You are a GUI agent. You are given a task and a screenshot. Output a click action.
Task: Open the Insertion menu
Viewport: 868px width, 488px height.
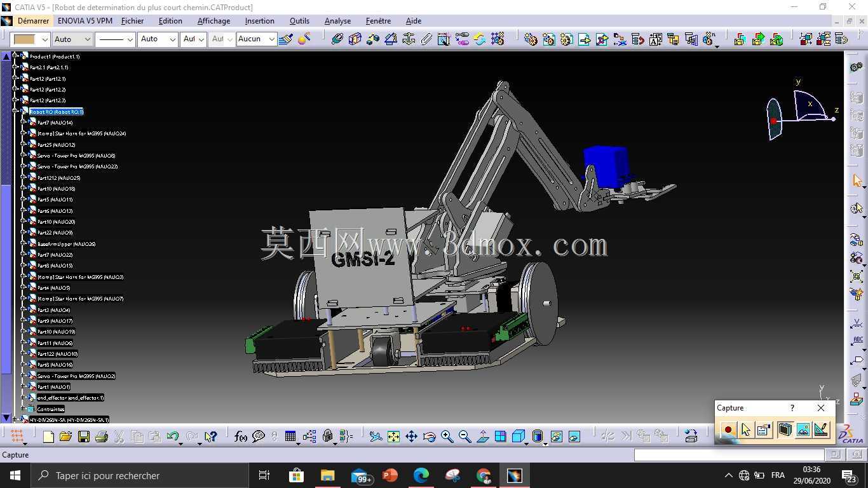click(x=259, y=21)
